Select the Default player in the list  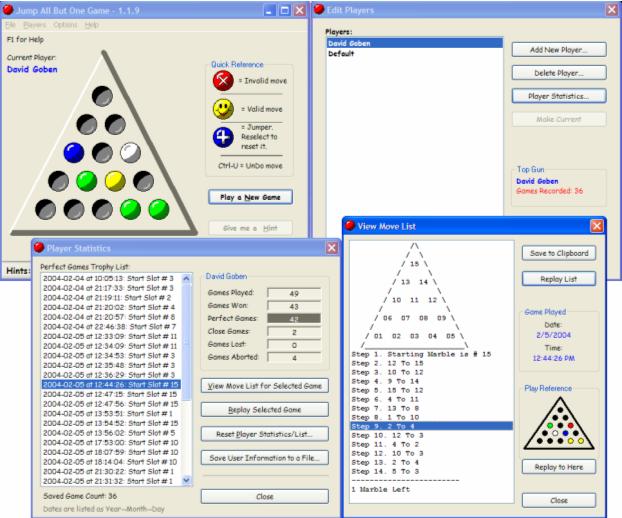(x=345, y=54)
